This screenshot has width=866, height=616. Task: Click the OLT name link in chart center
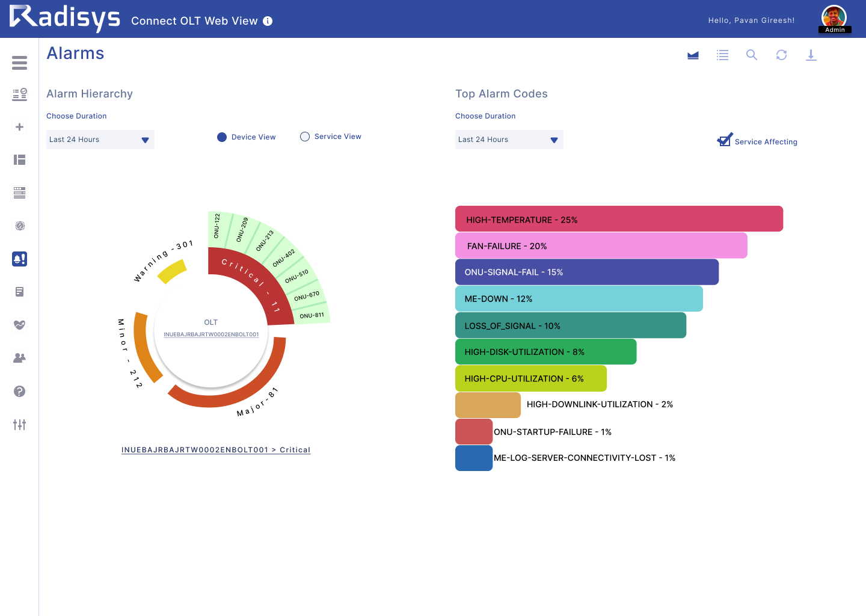[211, 334]
